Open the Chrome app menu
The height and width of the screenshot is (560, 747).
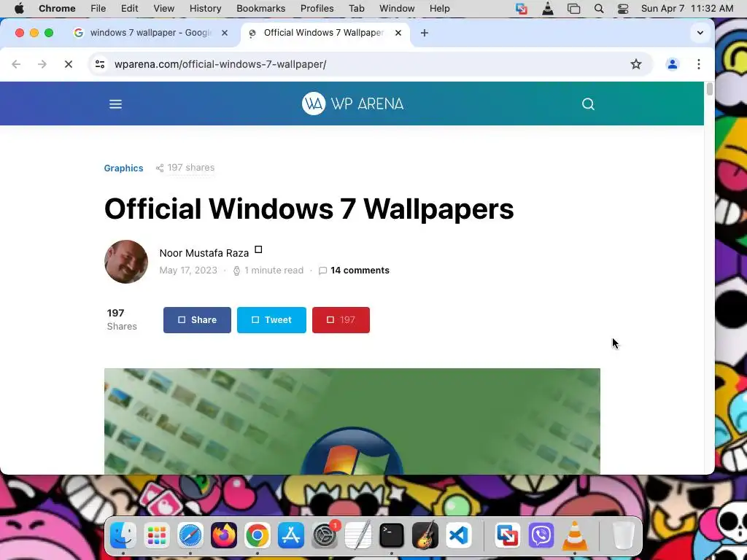(57, 9)
